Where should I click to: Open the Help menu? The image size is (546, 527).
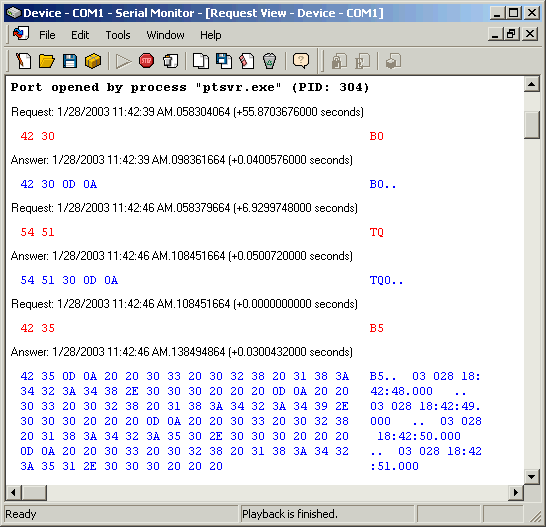click(x=210, y=35)
